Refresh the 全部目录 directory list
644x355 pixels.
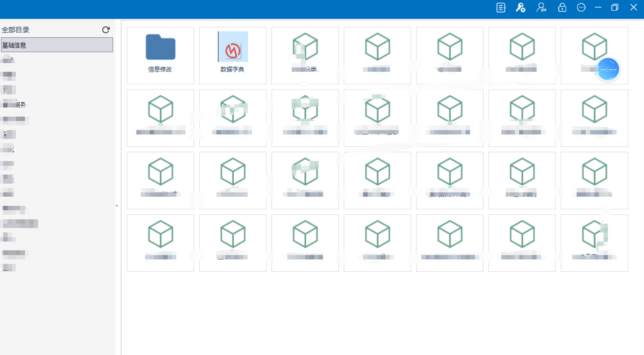click(106, 30)
